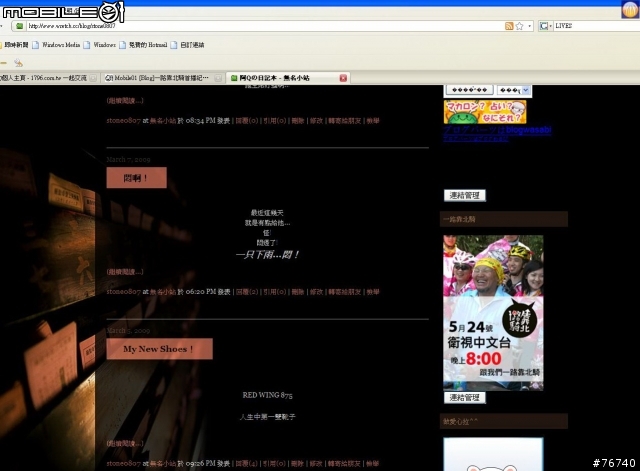Click 修改 on the 06:20 PM post
The width and height of the screenshot is (640, 471).
[x=316, y=292]
